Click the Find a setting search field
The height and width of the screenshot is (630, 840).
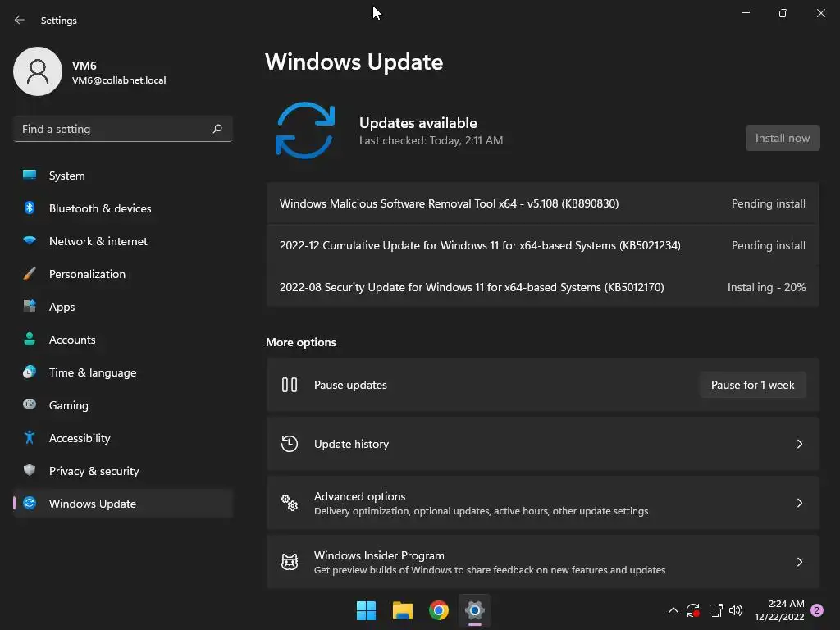coord(123,129)
